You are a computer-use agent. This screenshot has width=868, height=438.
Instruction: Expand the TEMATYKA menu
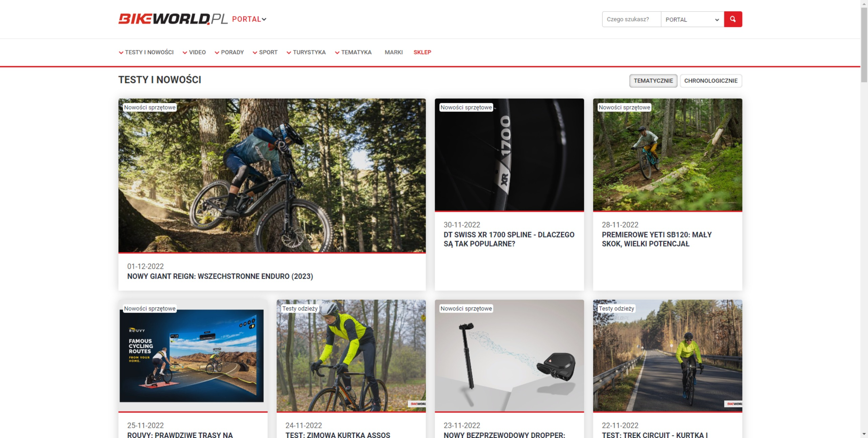tap(353, 52)
